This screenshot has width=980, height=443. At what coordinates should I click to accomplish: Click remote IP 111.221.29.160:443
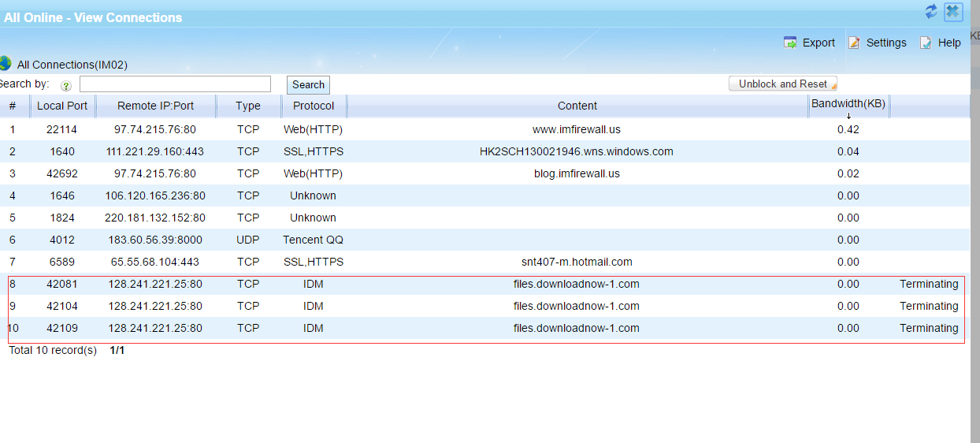[x=155, y=151]
